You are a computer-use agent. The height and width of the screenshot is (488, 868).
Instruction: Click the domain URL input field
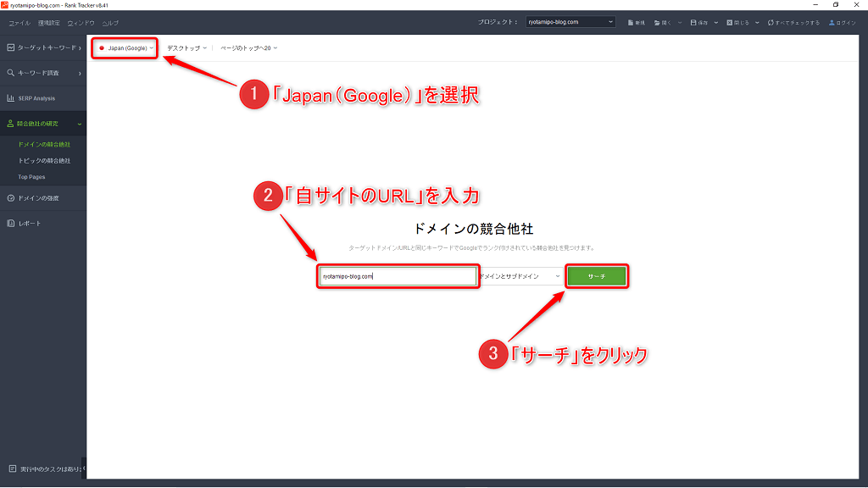(x=397, y=276)
